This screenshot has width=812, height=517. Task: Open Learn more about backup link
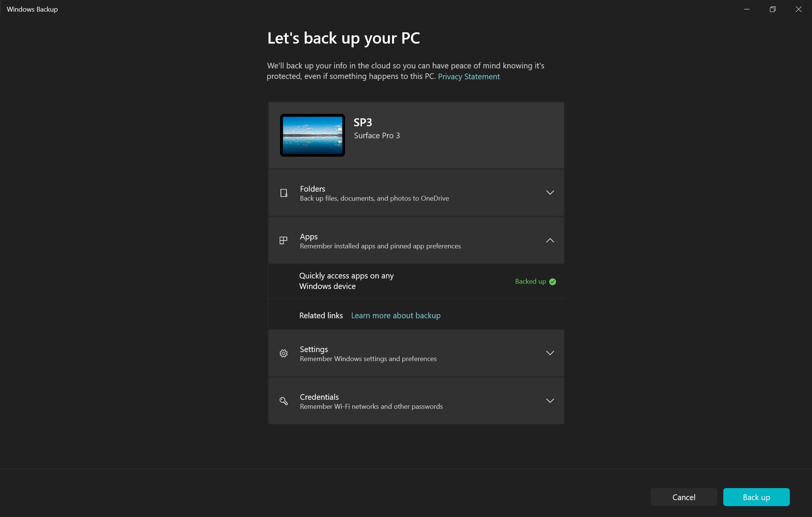396,316
